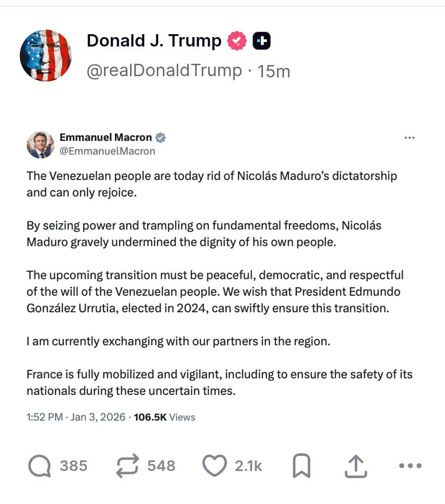This screenshot has width=445, height=504.
Task: Open Donald J. Trump's profile picture
Action: coord(46,56)
